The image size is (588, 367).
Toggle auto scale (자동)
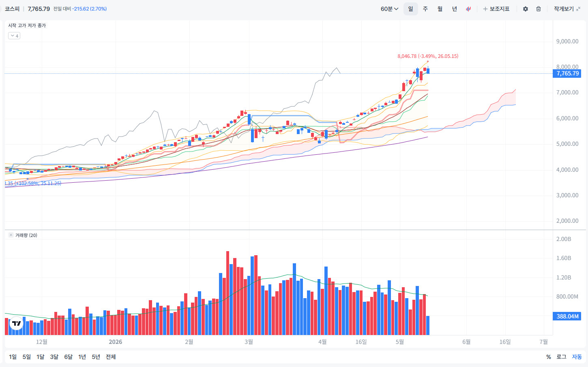click(577, 357)
